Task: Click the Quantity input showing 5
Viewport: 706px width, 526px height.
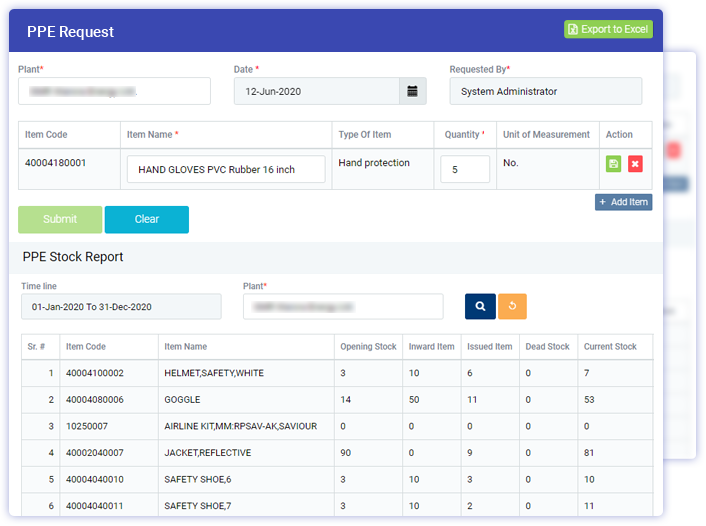Action: point(465,169)
